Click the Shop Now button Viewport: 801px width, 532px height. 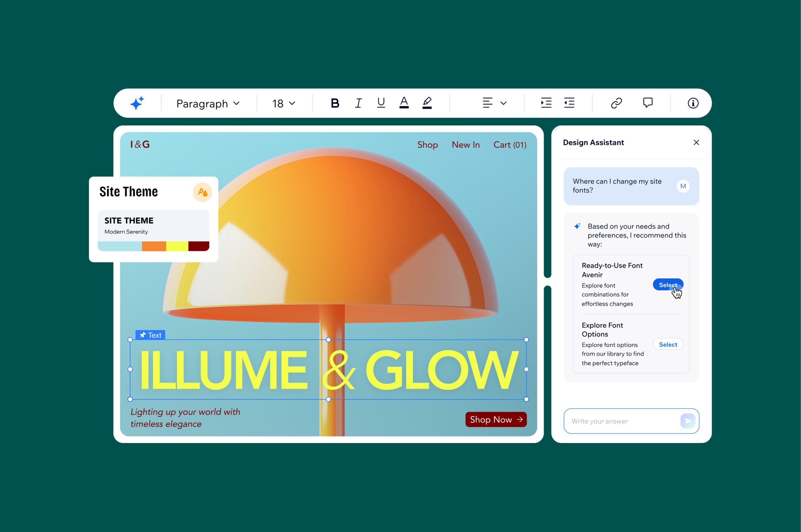(496, 420)
